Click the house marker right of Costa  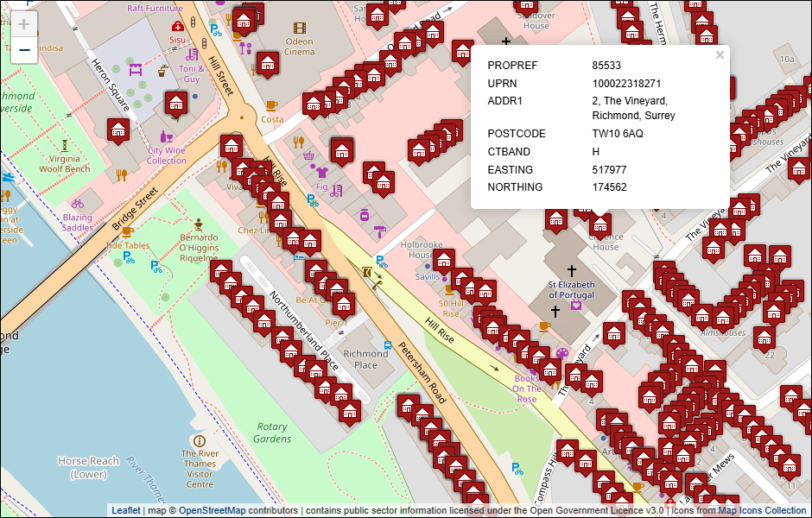pos(314,104)
